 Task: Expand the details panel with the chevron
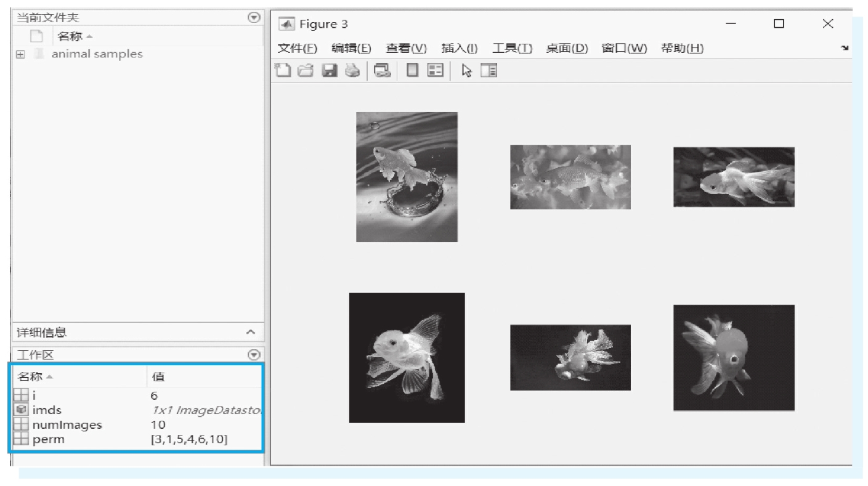tap(250, 332)
